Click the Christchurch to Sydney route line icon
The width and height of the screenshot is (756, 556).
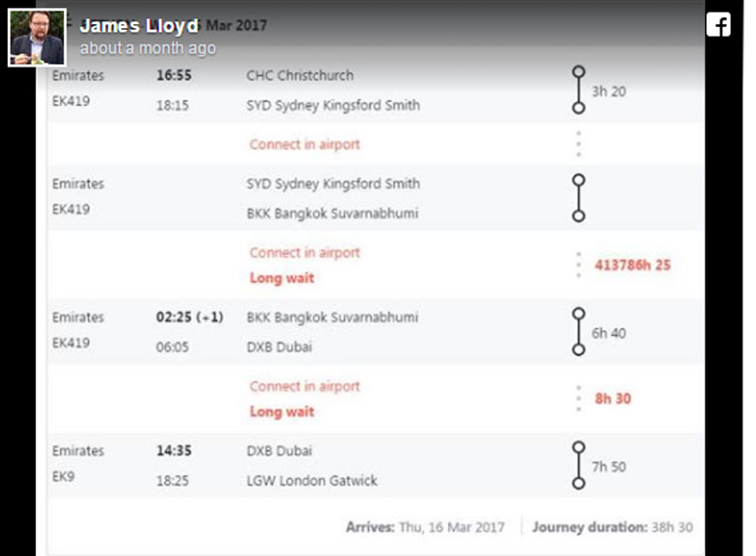pyautogui.click(x=578, y=90)
